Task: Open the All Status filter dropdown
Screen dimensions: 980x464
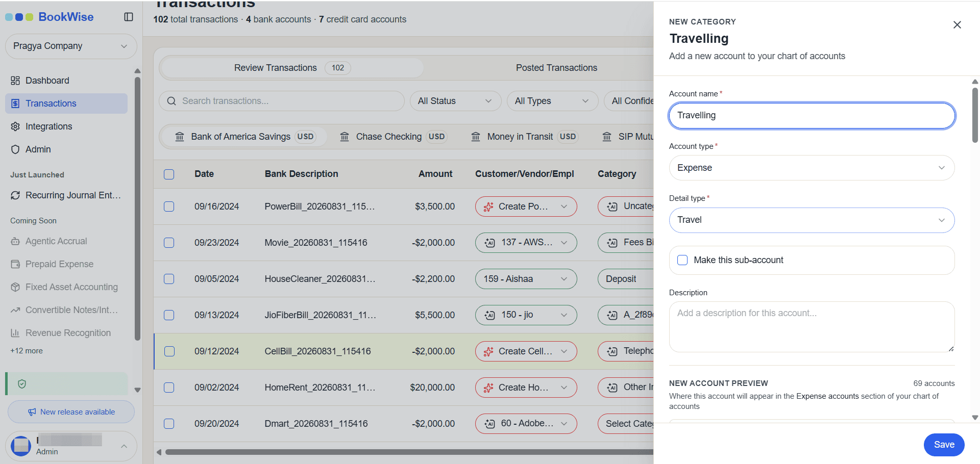Action: click(455, 101)
